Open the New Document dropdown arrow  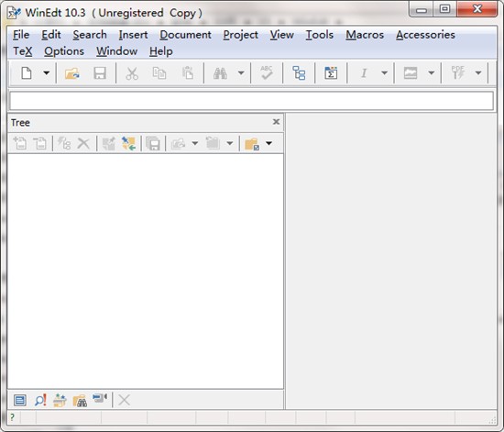click(47, 73)
